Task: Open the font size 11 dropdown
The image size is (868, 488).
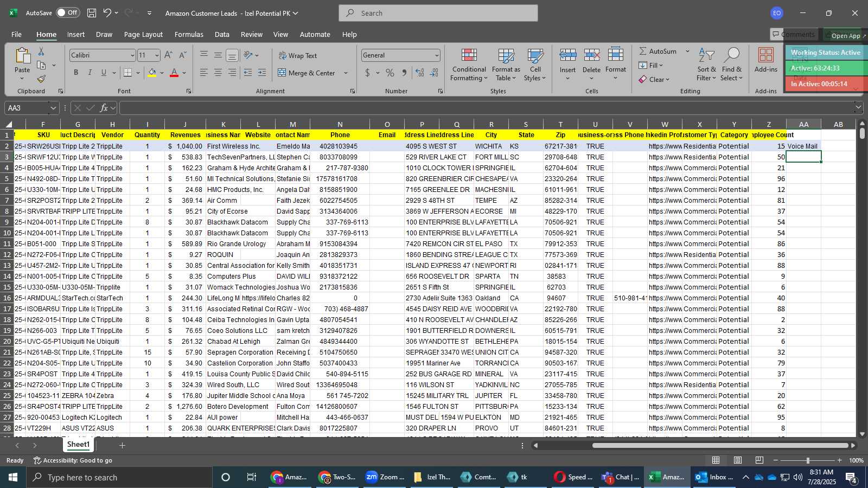Action: pyautogui.click(x=157, y=55)
